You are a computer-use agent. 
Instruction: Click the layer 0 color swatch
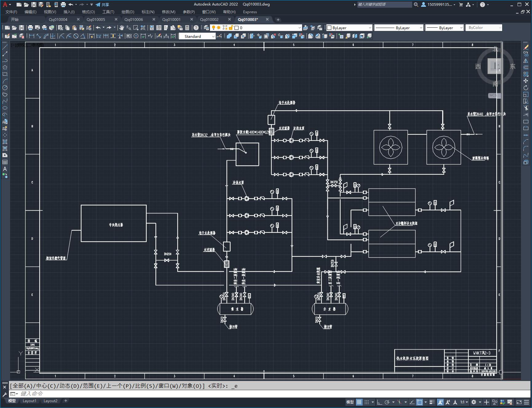pos(237,28)
